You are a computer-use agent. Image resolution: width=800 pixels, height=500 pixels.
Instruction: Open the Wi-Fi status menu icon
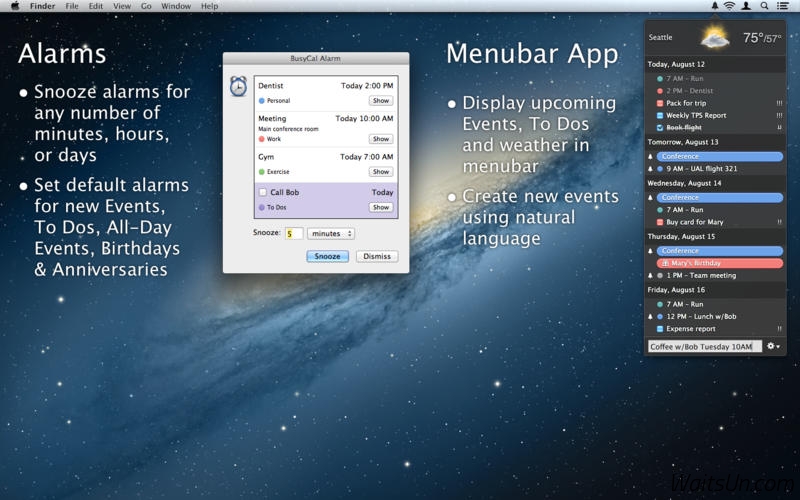729,6
